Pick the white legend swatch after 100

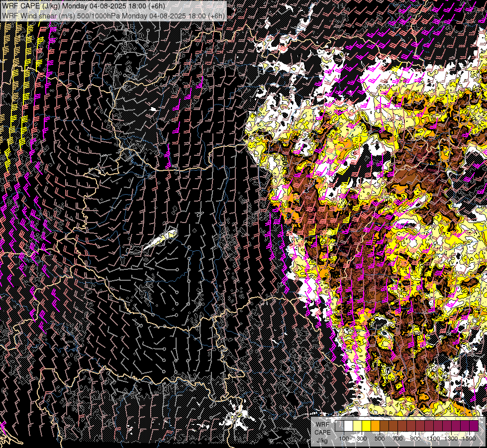[x=349, y=426]
